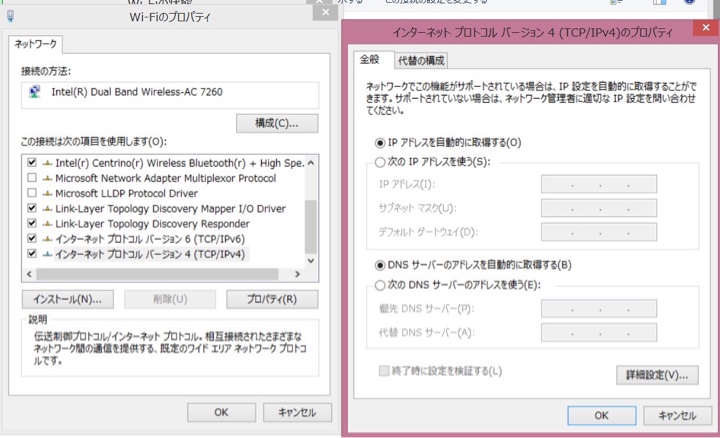Viewport: 720px width, 438px height.
Task: Uncheck Intel Centrino Wireless Bluetooth item
Action: coord(32,163)
